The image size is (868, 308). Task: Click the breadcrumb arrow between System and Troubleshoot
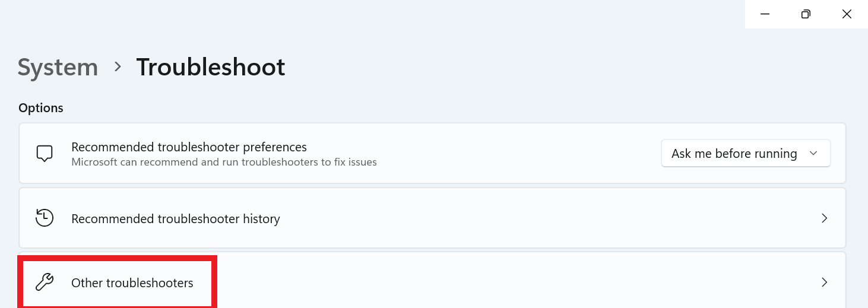tap(118, 67)
